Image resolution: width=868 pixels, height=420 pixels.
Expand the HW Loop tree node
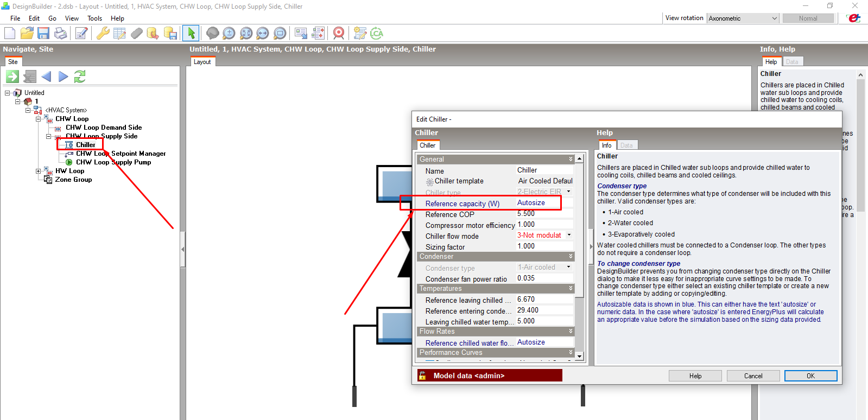[38, 171]
